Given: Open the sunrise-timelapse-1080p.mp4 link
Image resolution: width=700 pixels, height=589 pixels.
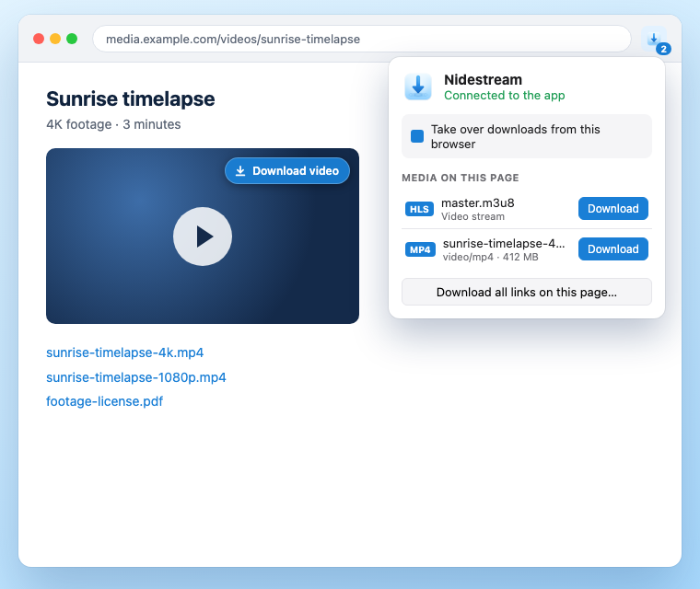Looking at the screenshot, I should (x=136, y=377).
